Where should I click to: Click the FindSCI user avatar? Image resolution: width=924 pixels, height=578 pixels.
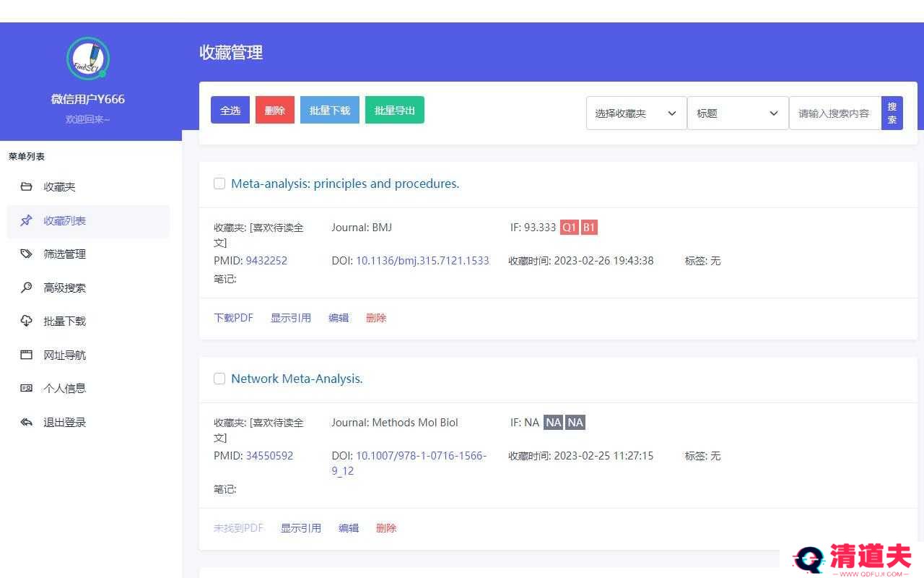pyautogui.click(x=87, y=59)
